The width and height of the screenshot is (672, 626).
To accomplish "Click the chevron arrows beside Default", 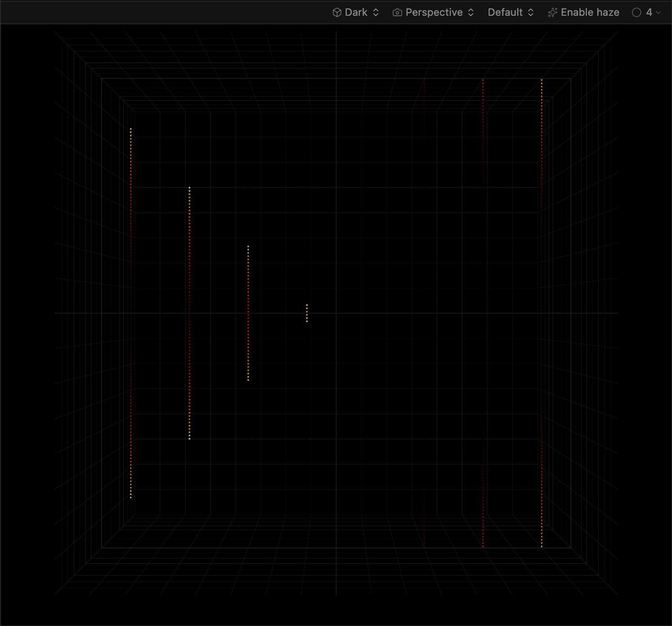I will 531,12.
